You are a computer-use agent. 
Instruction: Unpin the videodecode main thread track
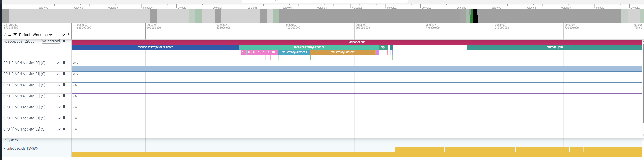(x=64, y=41)
